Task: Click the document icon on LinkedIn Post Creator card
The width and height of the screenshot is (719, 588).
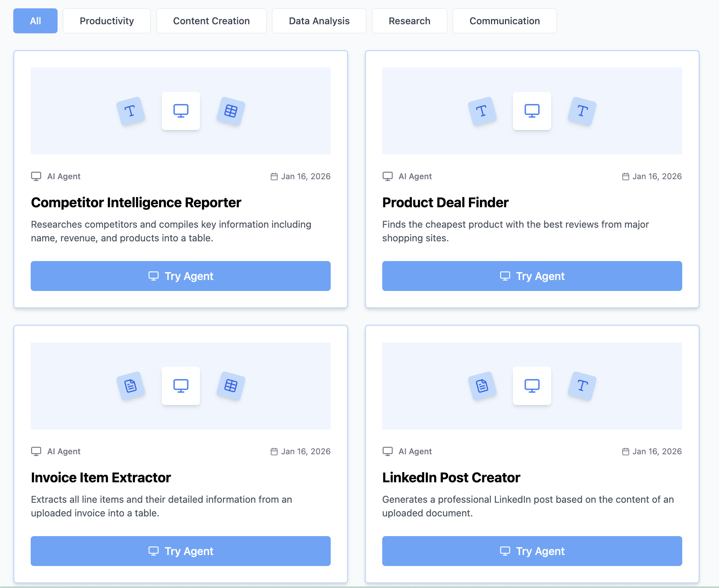Action: [482, 386]
